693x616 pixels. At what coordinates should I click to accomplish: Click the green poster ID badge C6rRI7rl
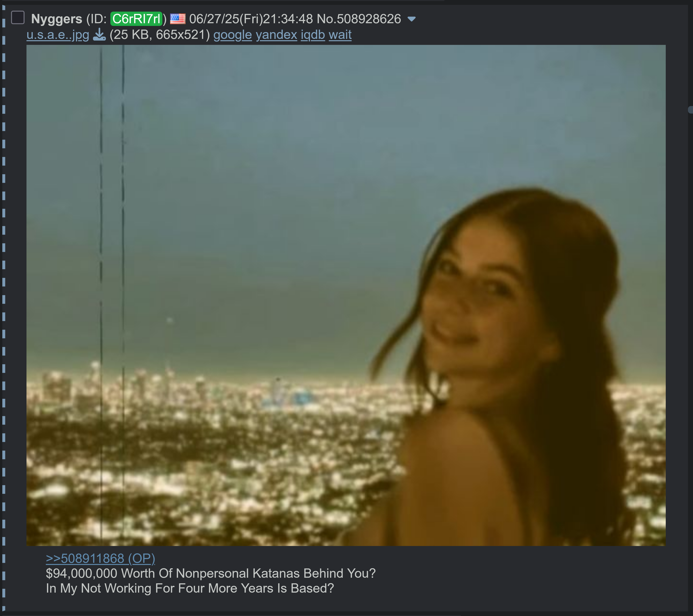tap(137, 19)
